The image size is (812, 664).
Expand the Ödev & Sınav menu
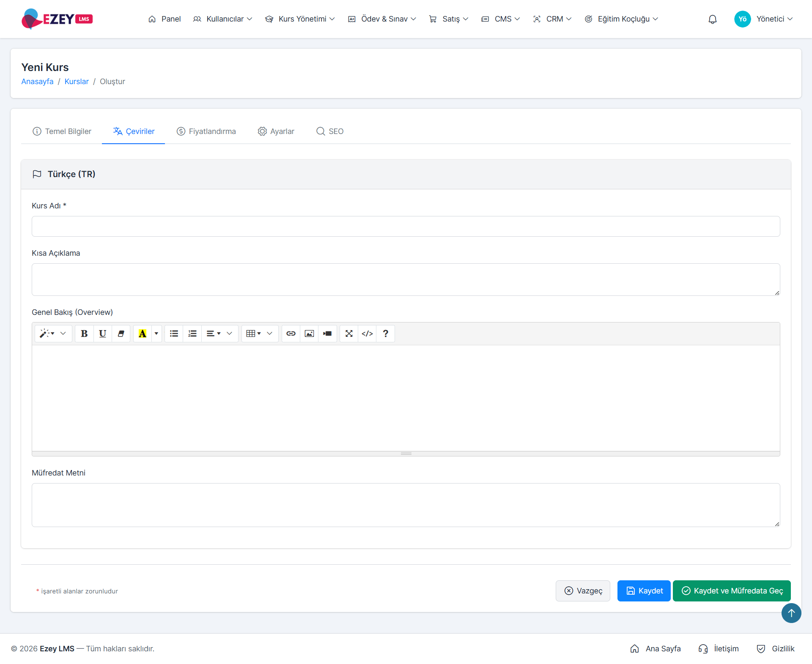(382, 19)
